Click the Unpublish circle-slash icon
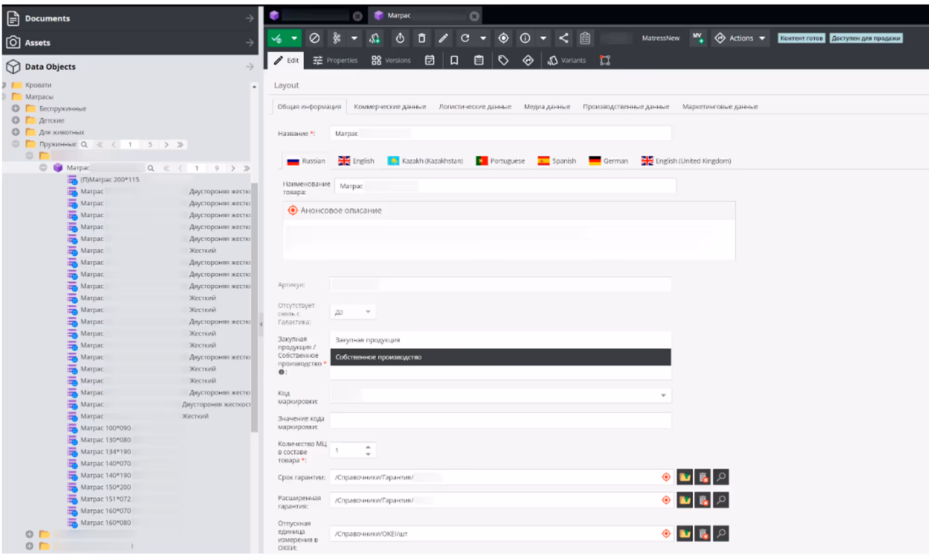The width and height of the screenshot is (929, 560). (x=314, y=38)
